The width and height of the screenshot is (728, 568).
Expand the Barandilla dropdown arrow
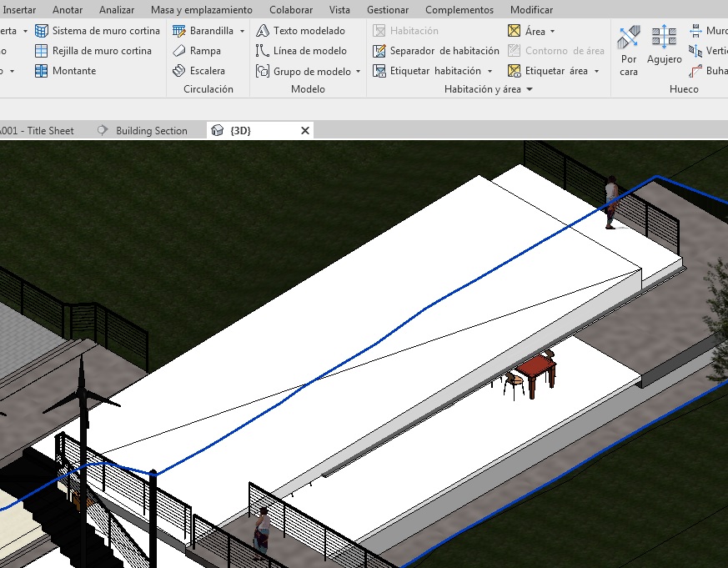[243, 31]
